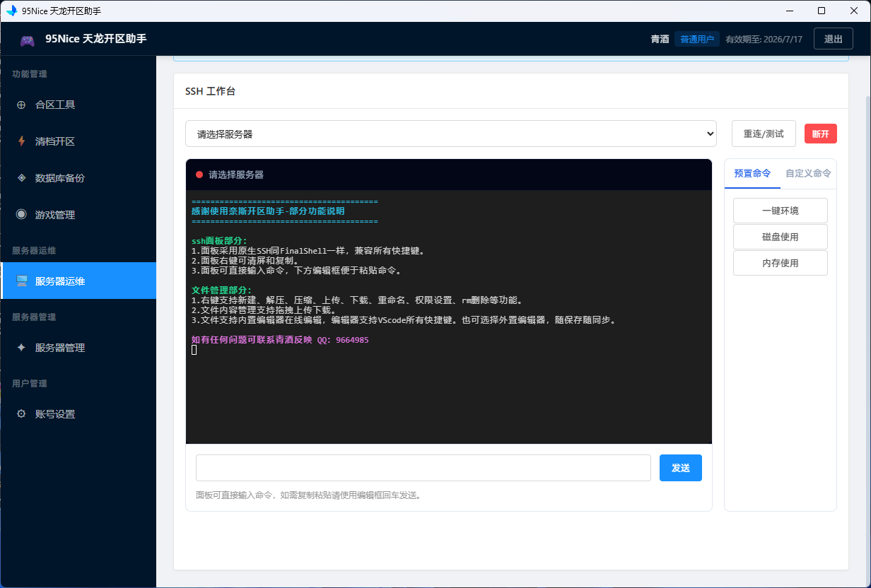Click the 游戏管理 circle icon
This screenshot has width=871, height=588.
[21, 215]
